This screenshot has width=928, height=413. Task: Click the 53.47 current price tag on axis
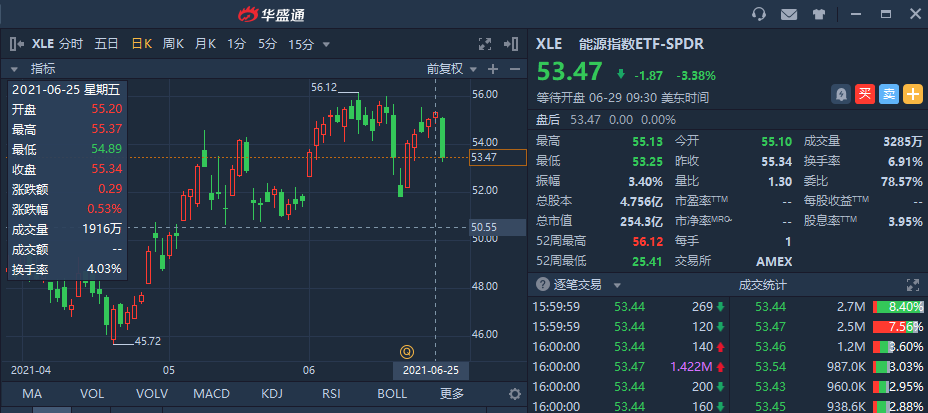[x=497, y=157]
